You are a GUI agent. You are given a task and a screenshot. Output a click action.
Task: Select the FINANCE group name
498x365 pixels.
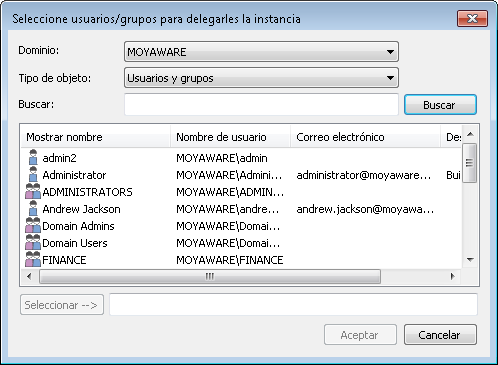[x=64, y=260]
